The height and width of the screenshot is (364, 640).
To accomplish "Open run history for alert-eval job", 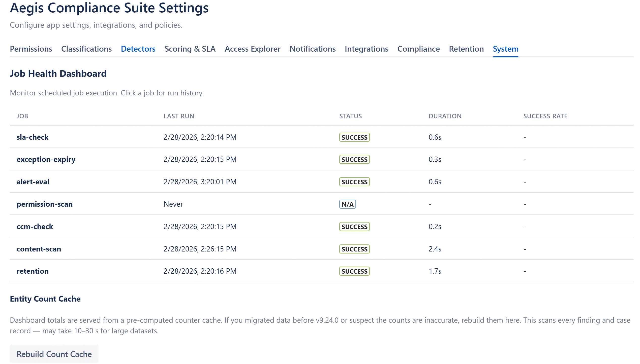I will click(322, 181).
